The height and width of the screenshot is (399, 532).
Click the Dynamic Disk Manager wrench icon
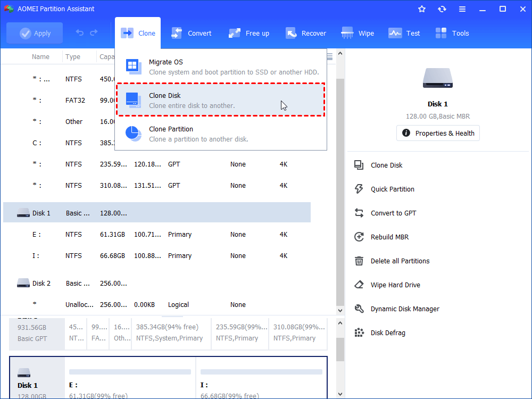[x=359, y=309]
